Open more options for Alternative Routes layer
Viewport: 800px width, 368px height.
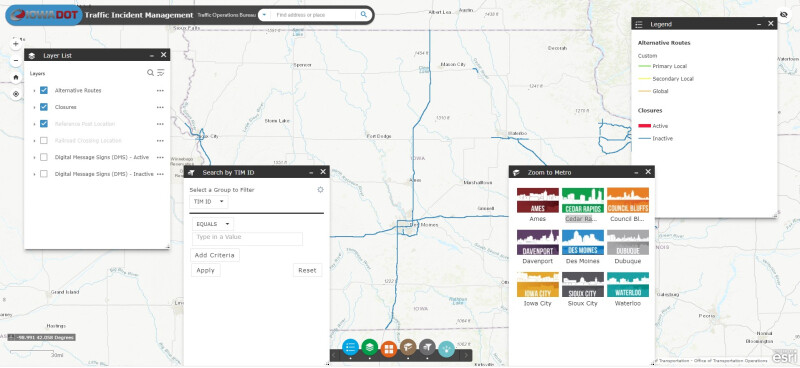tap(161, 90)
